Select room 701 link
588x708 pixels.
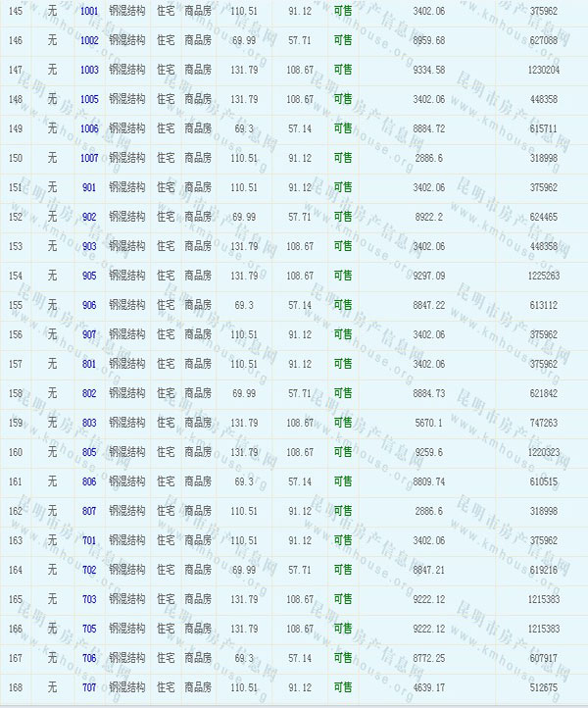(x=89, y=540)
